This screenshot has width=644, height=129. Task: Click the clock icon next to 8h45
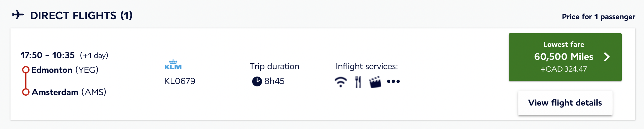257,81
